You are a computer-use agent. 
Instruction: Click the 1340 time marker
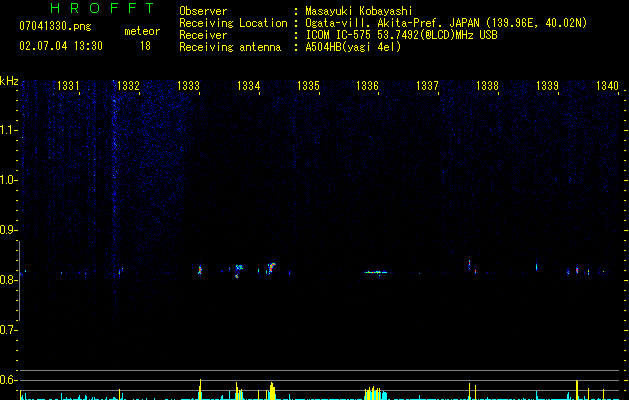607,86
